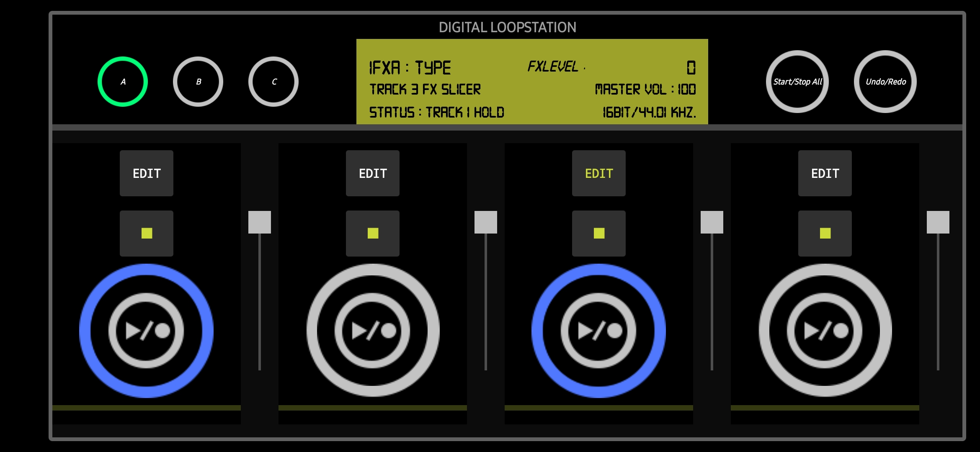The height and width of the screenshot is (452, 980).
Task: Open EDIT for track 4
Action: click(825, 173)
